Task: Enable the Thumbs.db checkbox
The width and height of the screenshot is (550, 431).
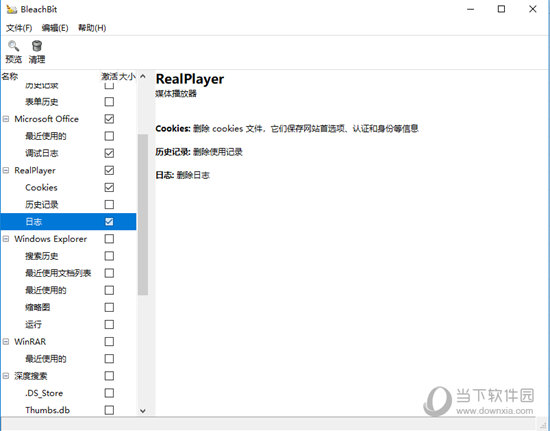Action: [109, 410]
